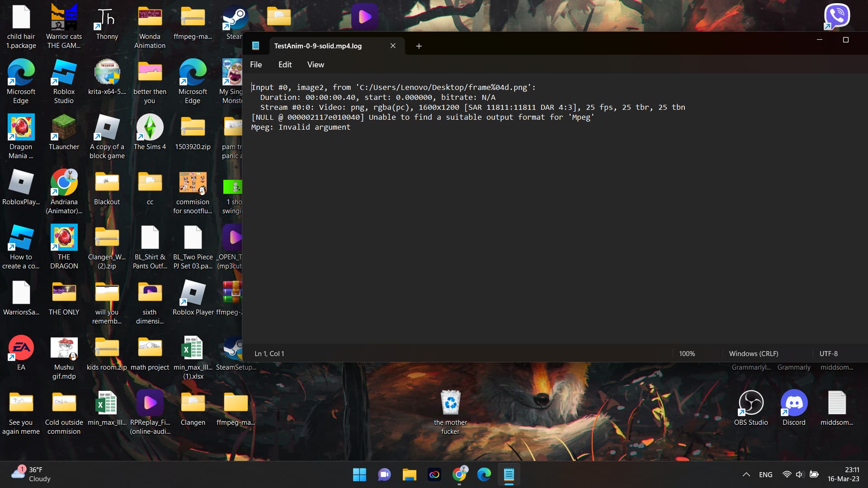
Task: Select the TestAnim-0-9-solid.mp4.log tab
Action: pos(318,46)
